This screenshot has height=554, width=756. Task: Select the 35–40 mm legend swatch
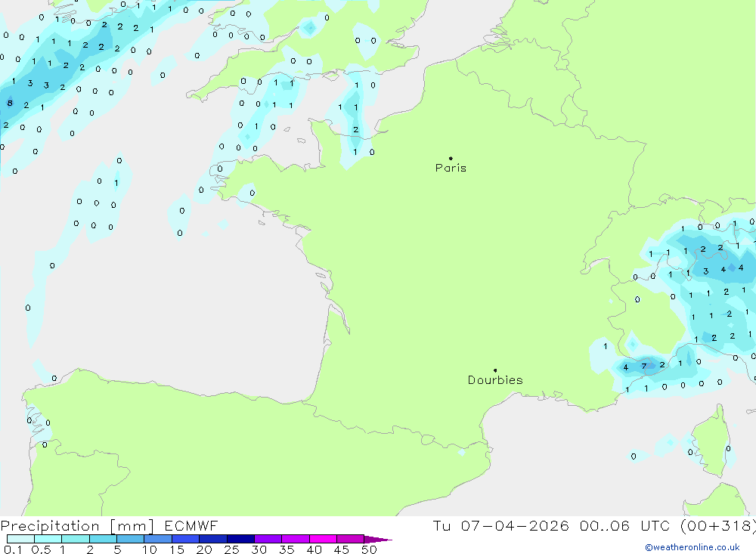(x=296, y=539)
